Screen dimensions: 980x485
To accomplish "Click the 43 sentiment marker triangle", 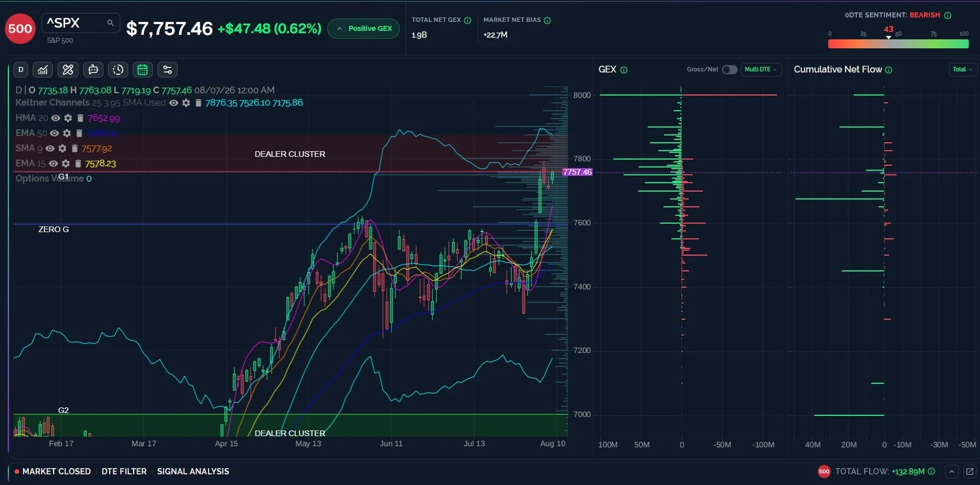I will coord(888,37).
